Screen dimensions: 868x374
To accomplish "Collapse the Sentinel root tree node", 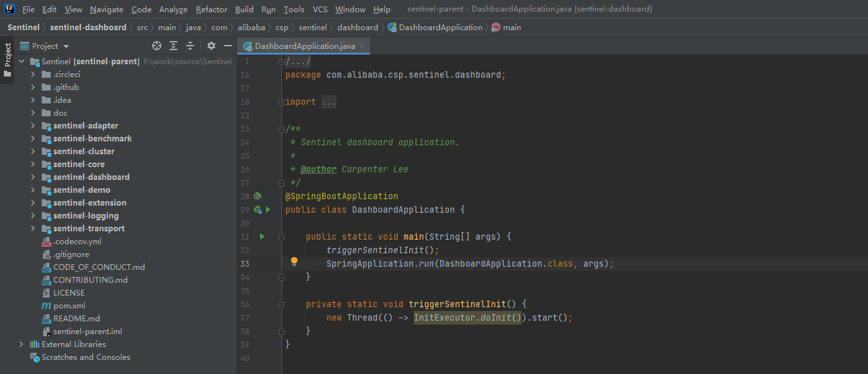I will pyautogui.click(x=21, y=62).
